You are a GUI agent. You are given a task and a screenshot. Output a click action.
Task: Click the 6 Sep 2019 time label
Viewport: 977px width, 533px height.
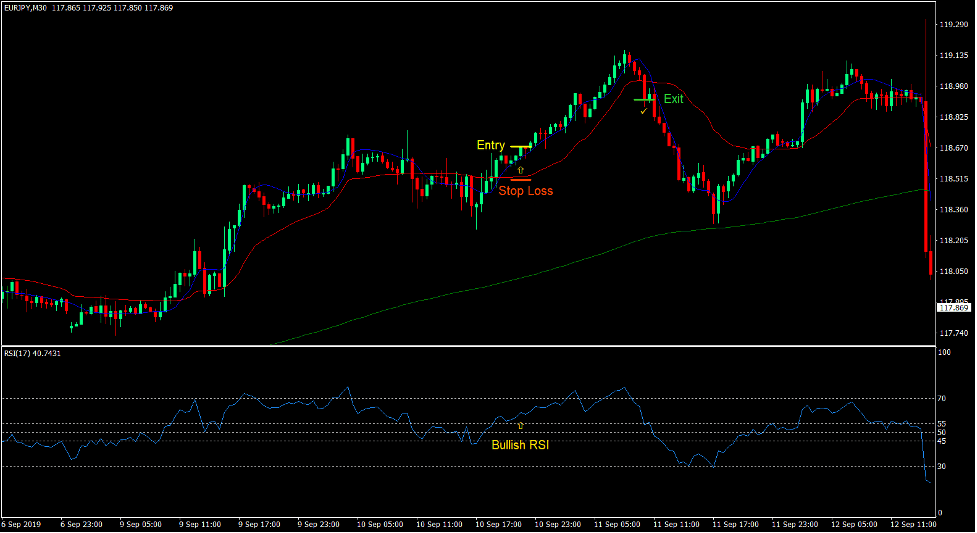point(22,524)
